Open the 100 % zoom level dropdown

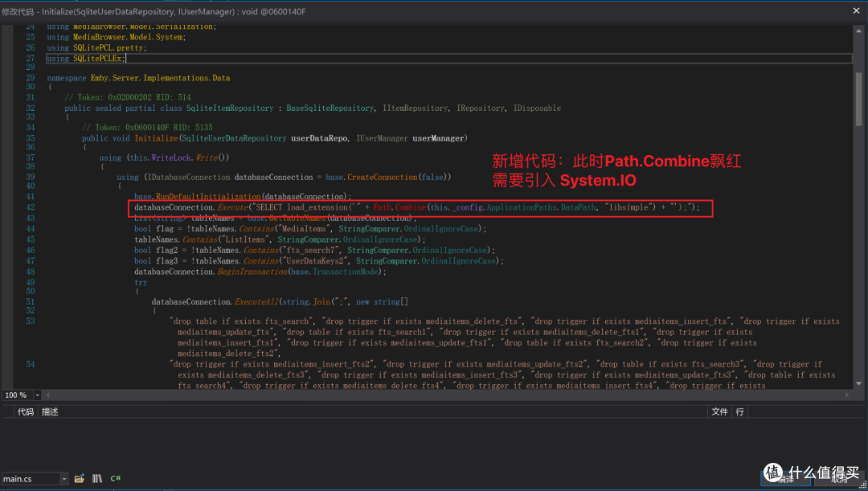pos(37,395)
